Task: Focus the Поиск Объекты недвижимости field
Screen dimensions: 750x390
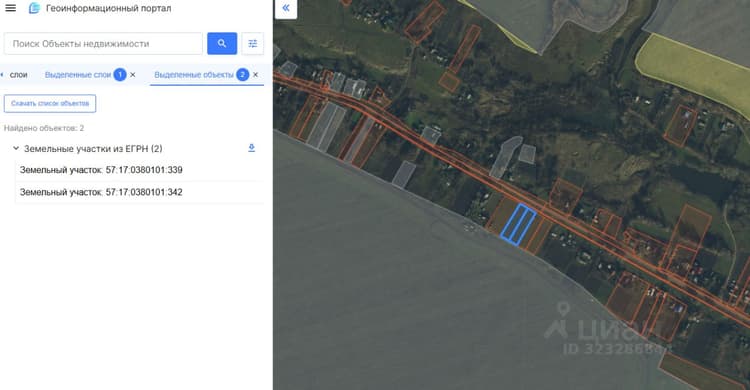Action: [x=103, y=44]
